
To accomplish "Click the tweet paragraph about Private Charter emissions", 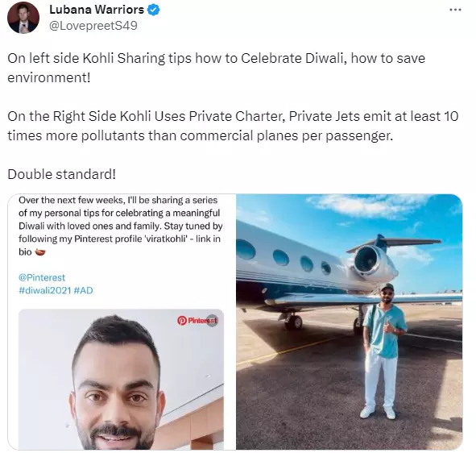I will coord(233,126).
